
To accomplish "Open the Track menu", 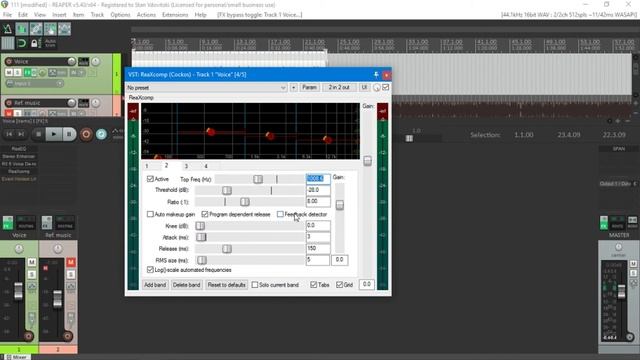I will [97, 15].
